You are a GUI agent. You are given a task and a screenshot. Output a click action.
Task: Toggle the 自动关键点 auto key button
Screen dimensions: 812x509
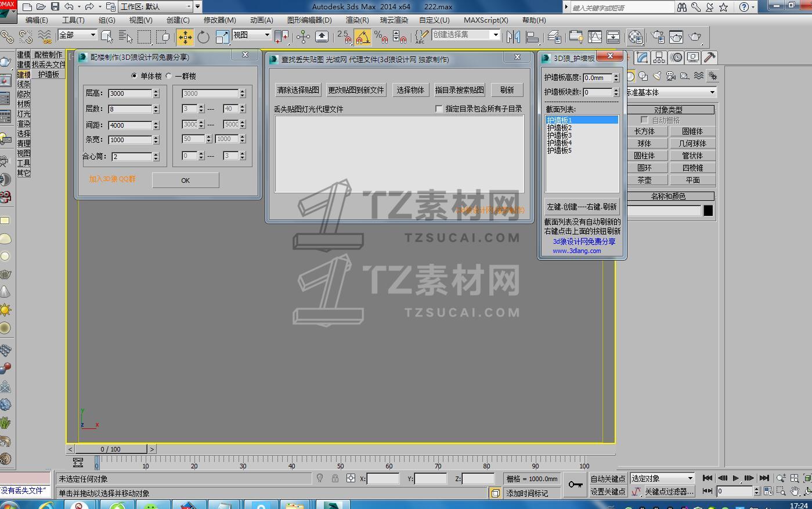tap(608, 479)
